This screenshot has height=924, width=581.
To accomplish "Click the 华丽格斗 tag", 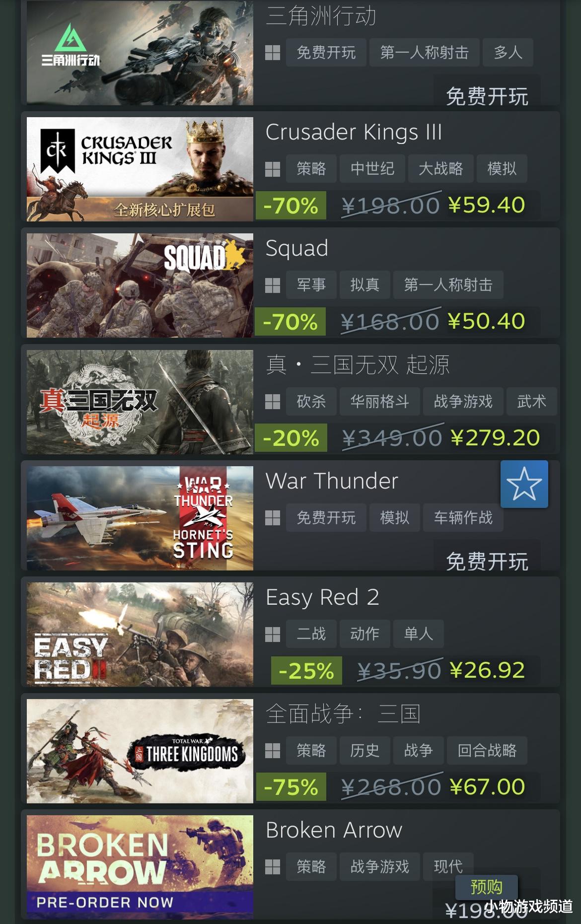I will point(380,401).
